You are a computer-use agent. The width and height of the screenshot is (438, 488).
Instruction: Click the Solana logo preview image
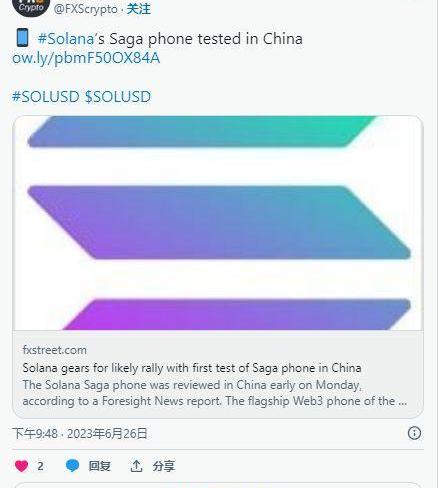[x=218, y=223]
